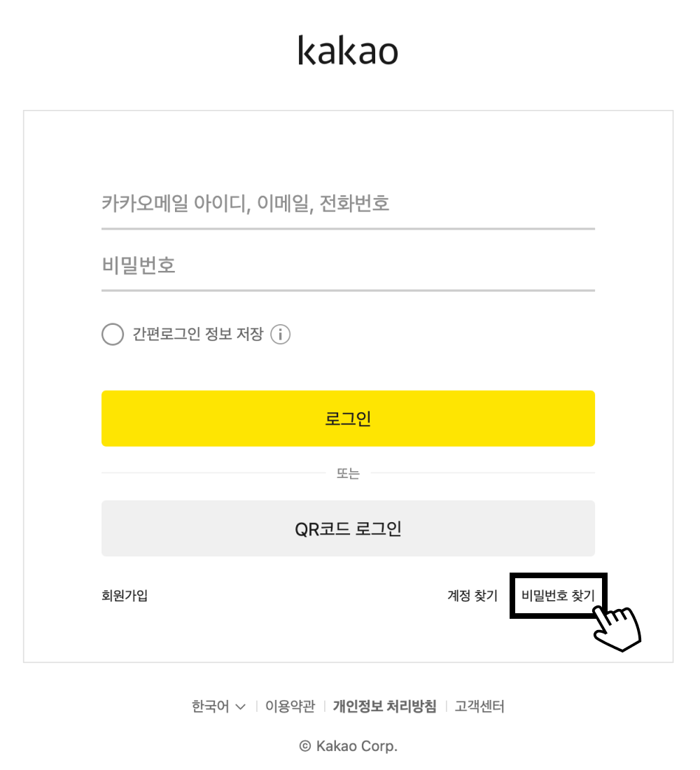Open the 개인정보 처리방침 footer link
Screen dimensions: 700x770
(384, 706)
